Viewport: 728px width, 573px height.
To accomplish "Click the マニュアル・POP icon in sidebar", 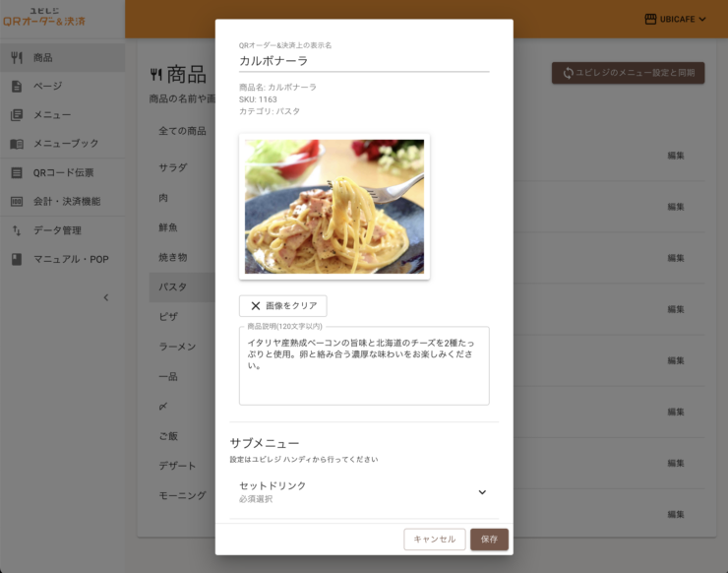I will [x=17, y=259].
